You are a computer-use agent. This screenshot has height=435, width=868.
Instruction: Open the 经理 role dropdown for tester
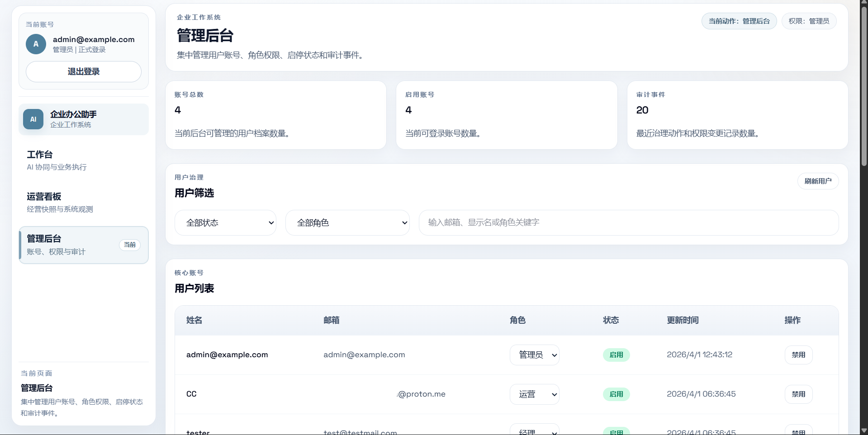pyautogui.click(x=534, y=431)
